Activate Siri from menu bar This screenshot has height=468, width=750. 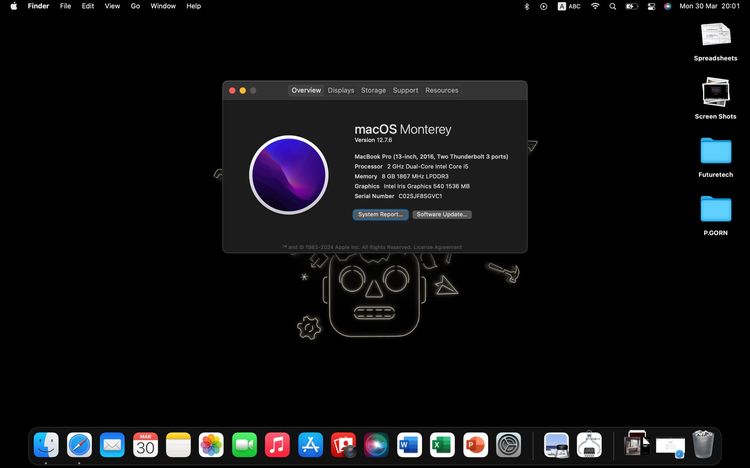pyautogui.click(x=668, y=6)
